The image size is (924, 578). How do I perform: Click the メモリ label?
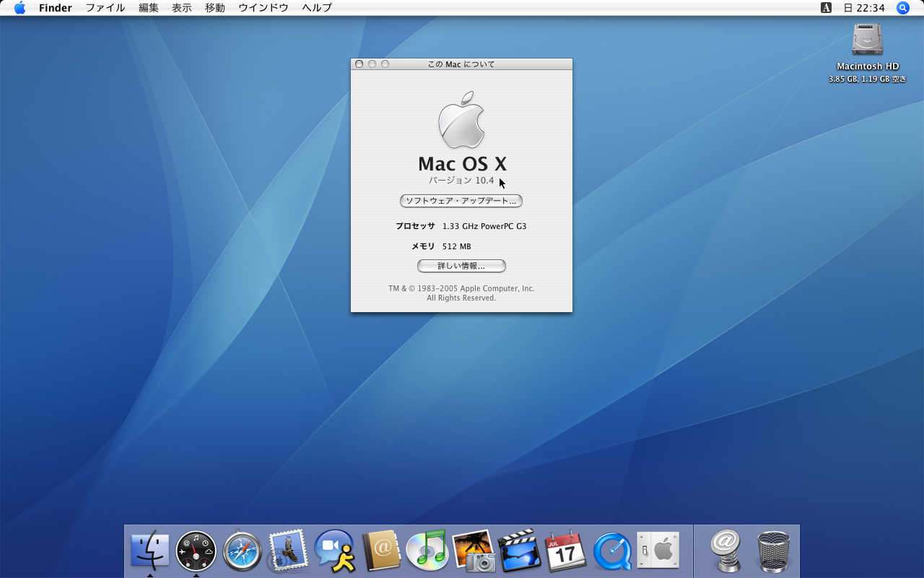423,246
